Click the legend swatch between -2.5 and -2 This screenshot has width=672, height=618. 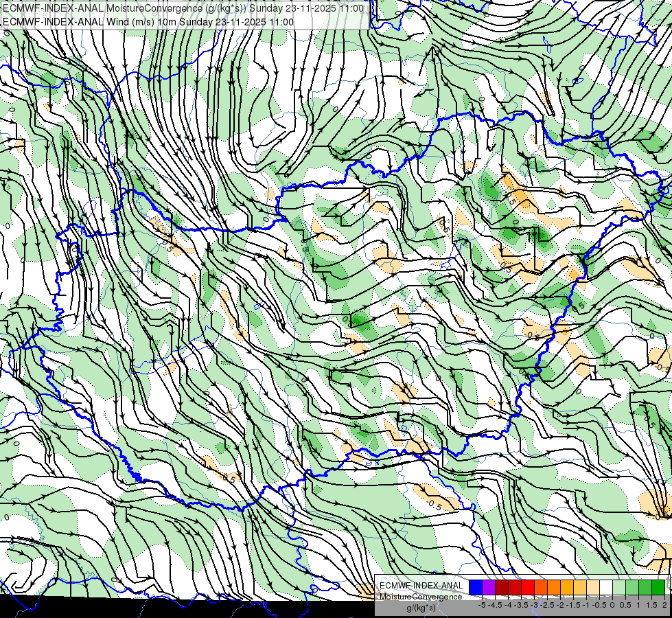(554, 588)
